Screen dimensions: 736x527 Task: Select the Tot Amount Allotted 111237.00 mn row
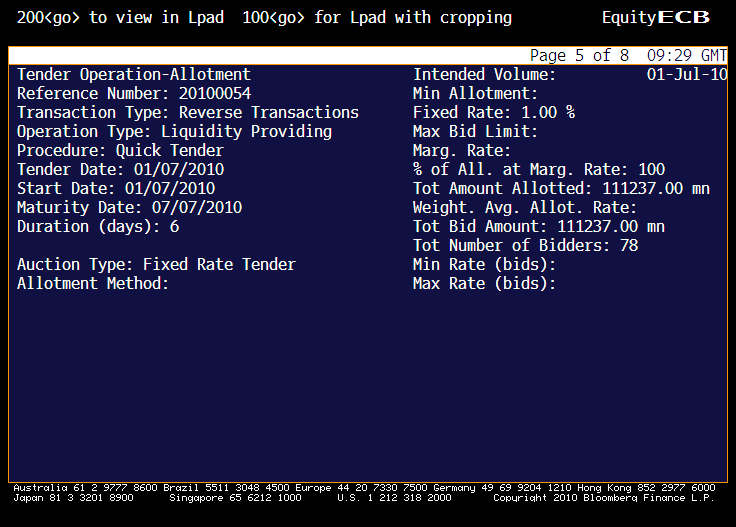(x=561, y=189)
